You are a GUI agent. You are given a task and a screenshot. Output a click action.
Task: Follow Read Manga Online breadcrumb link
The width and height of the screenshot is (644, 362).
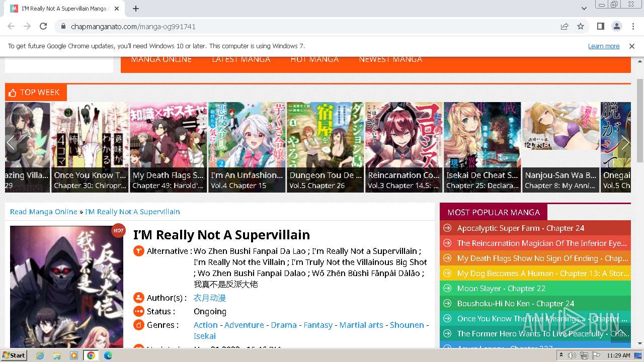(44, 212)
